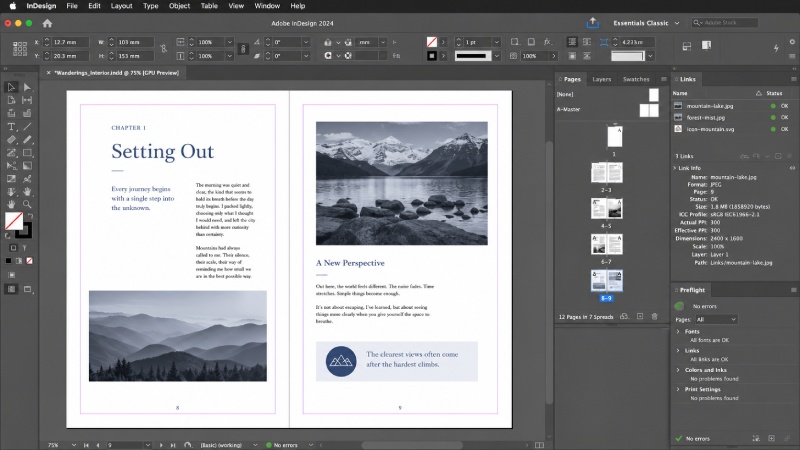Select the Free Transform tool
This screenshot has width=800, height=450.
(11, 166)
